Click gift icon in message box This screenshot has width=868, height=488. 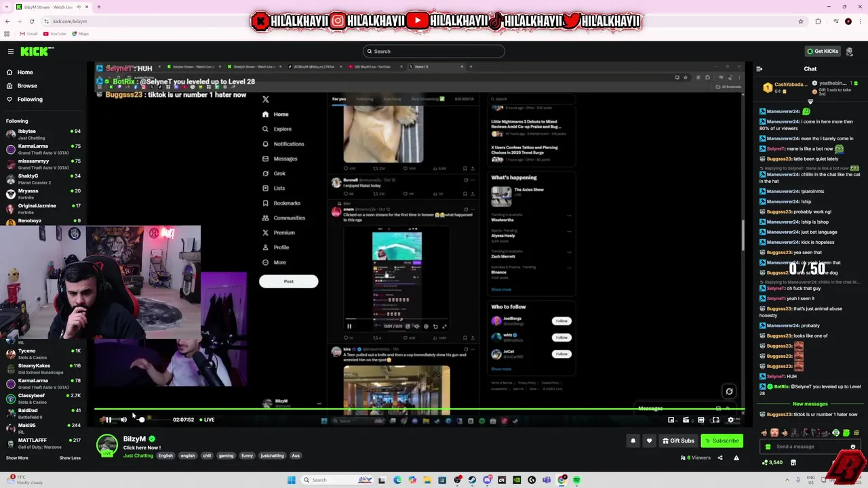(768, 447)
